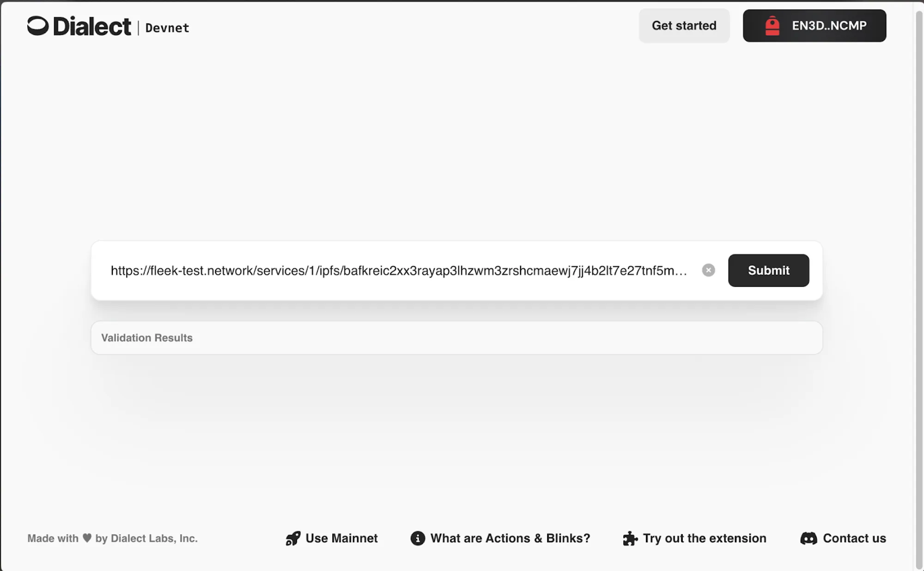
Task: Switch network via Use Mainnet
Action: tap(341, 539)
